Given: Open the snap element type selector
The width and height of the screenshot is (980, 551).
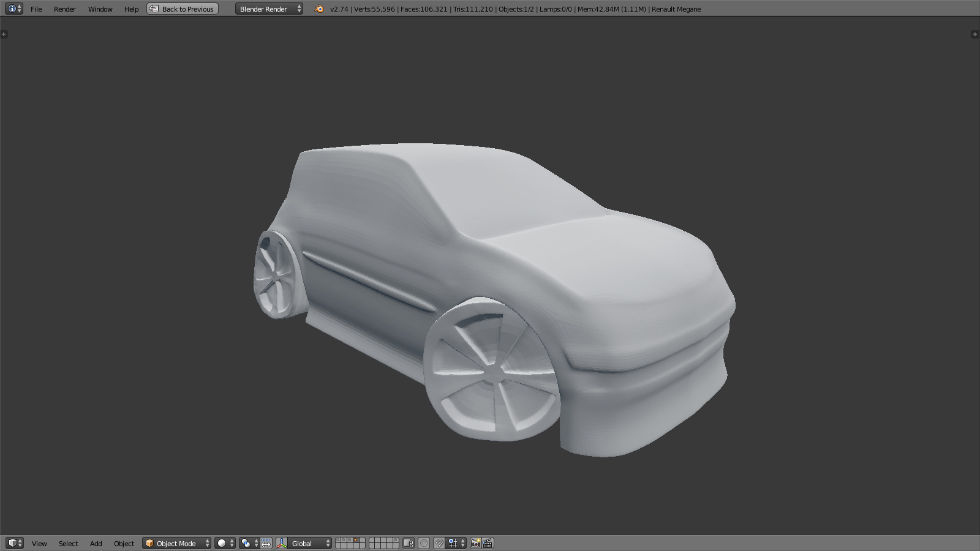Looking at the screenshot, I should 456,543.
